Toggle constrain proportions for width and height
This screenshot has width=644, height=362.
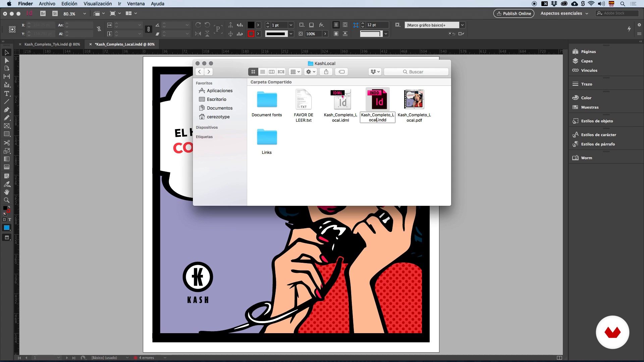(x=99, y=29)
